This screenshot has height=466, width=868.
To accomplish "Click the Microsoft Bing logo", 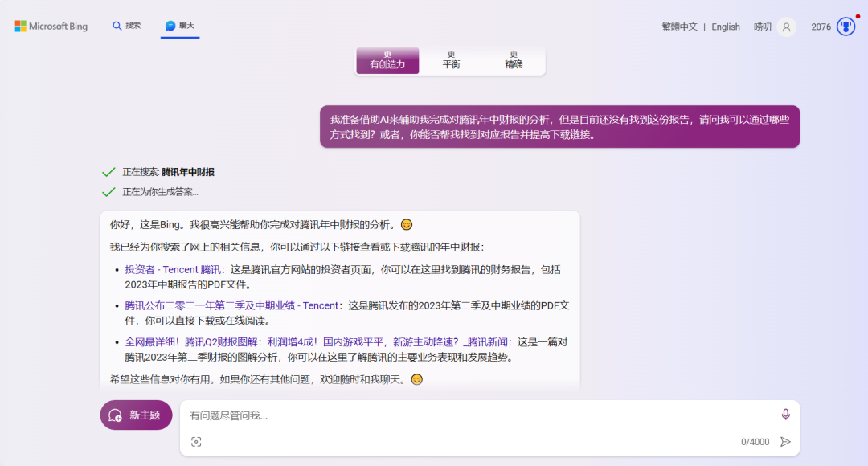I will [x=51, y=26].
